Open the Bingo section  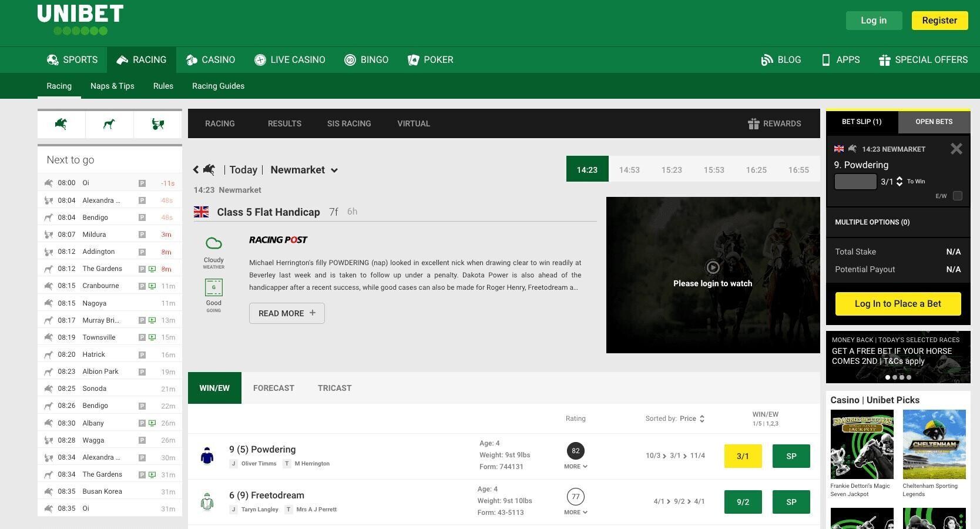click(x=366, y=60)
